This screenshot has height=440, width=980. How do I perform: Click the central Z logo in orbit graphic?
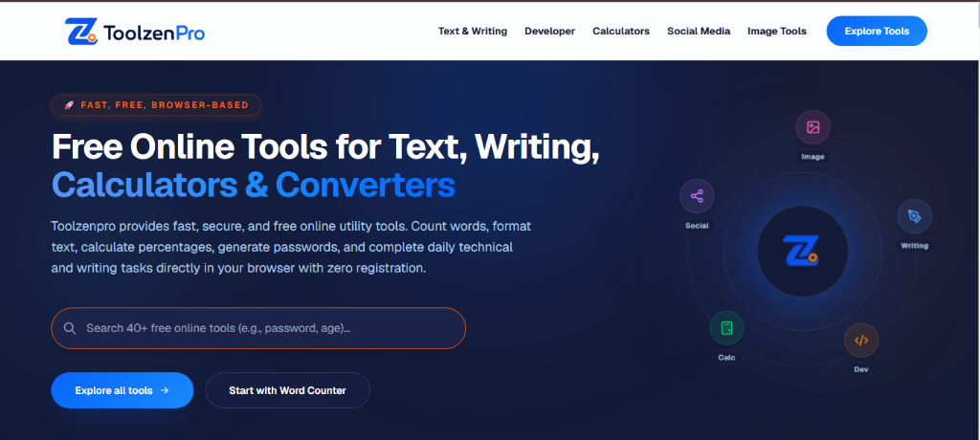pyautogui.click(x=801, y=252)
